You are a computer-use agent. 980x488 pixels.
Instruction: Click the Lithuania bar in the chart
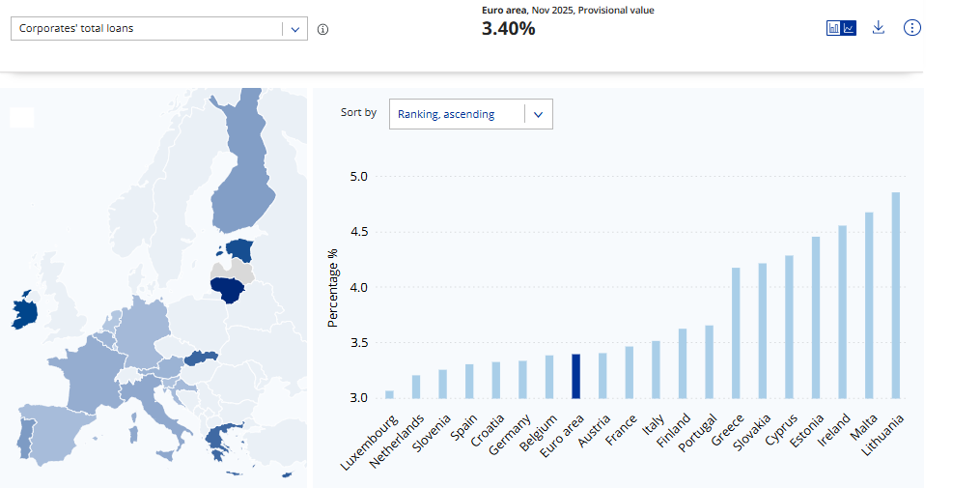[895, 295]
